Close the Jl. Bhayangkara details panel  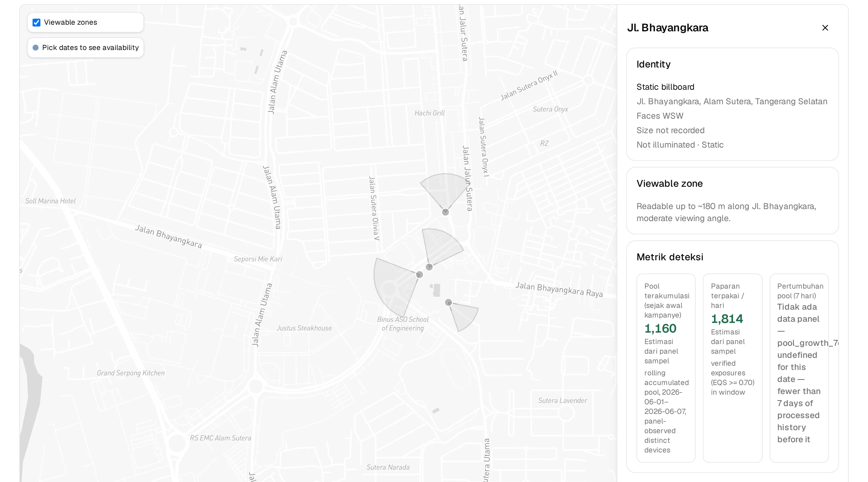[x=825, y=28]
